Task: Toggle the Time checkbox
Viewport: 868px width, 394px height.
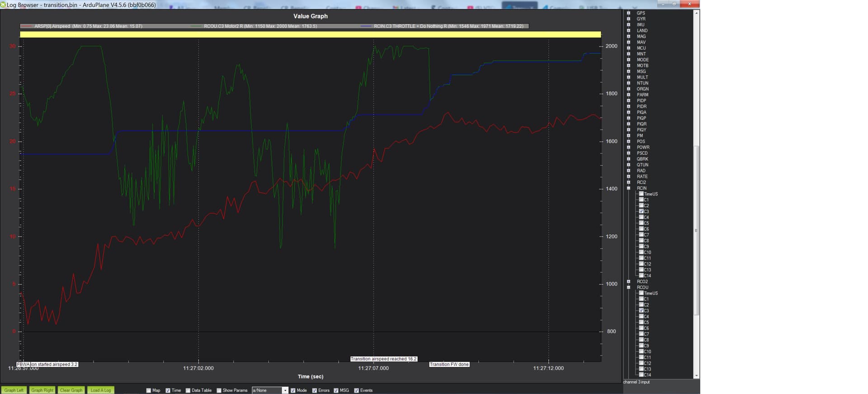Action: (x=168, y=390)
